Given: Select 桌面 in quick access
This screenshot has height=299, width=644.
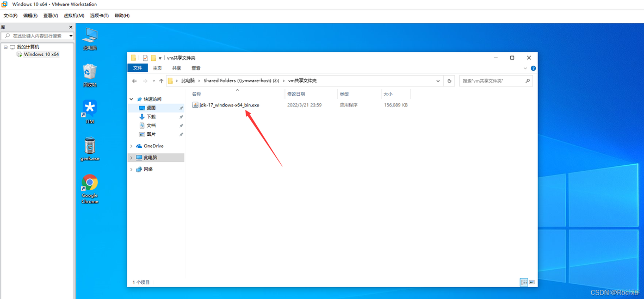Looking at the screenshot, I should [151, 108].
